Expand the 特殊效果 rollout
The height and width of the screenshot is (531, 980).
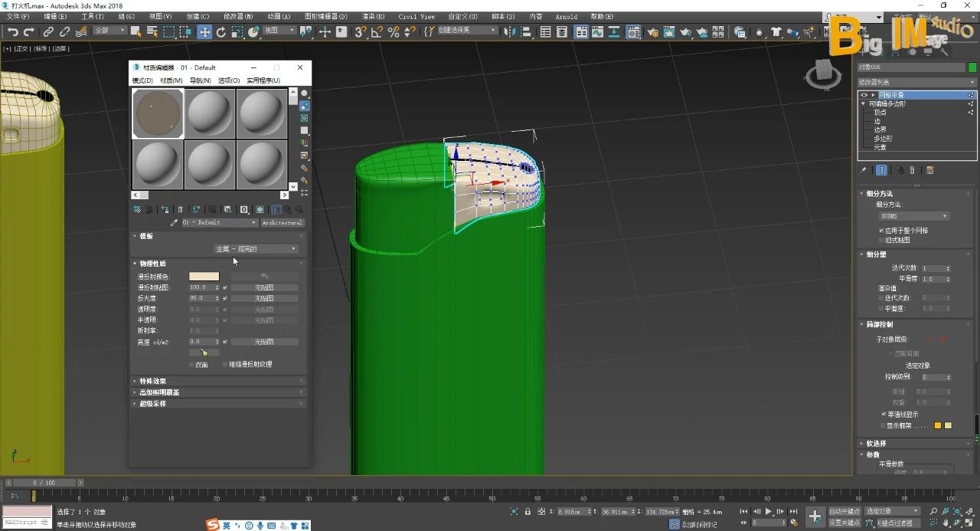(x=153, y=381)
